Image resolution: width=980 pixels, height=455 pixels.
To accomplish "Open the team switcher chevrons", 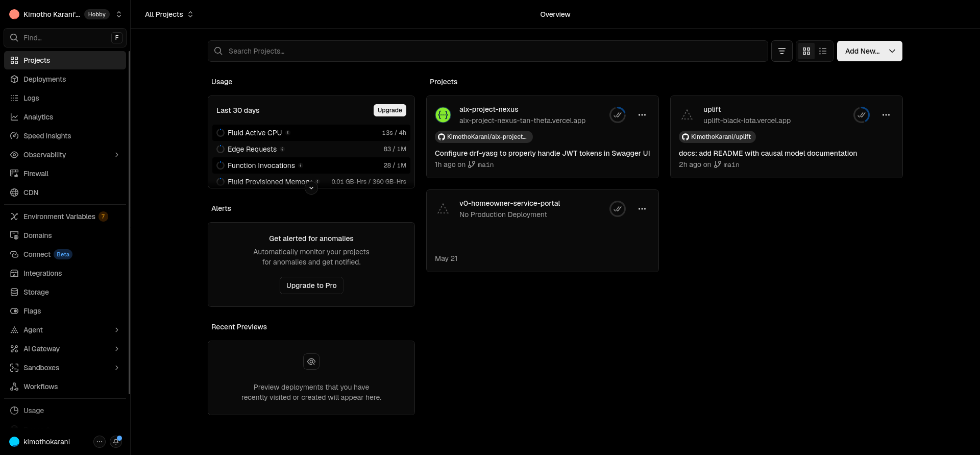I will [x=119, y=14].
